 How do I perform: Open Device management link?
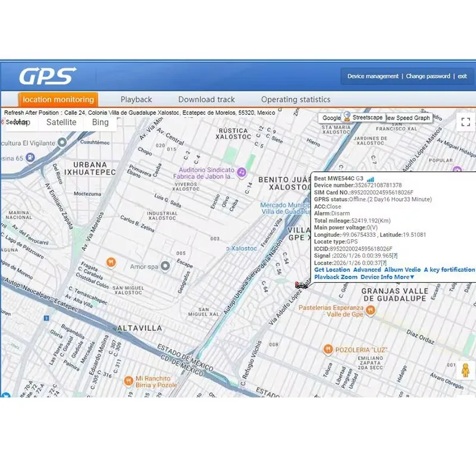[373, 76]
